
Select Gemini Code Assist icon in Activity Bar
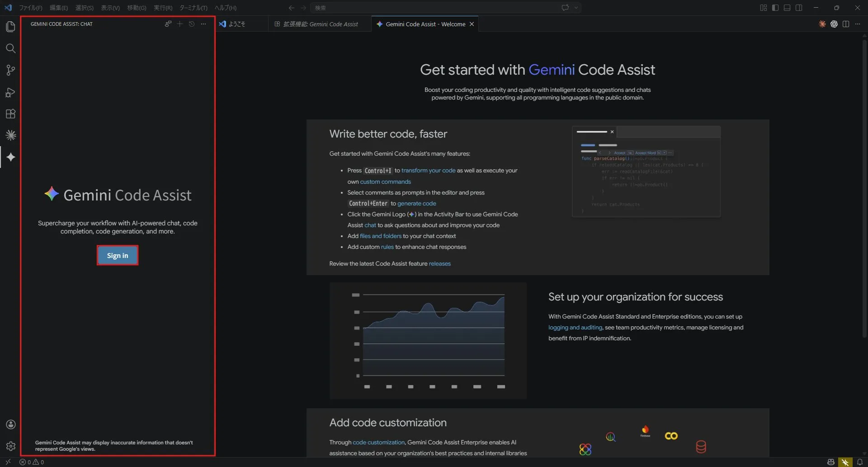(x=10, y=157)
